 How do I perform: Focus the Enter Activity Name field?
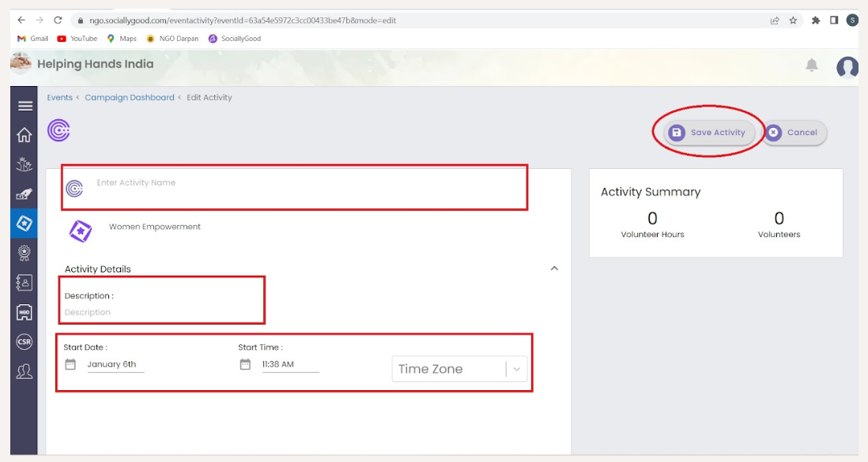(300, 183)
